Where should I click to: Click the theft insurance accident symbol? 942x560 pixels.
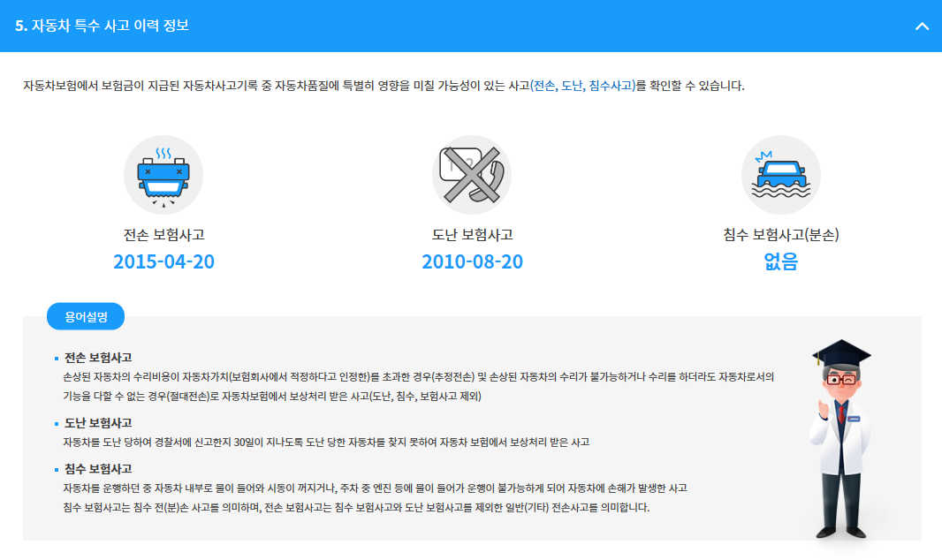pos(471,174)
